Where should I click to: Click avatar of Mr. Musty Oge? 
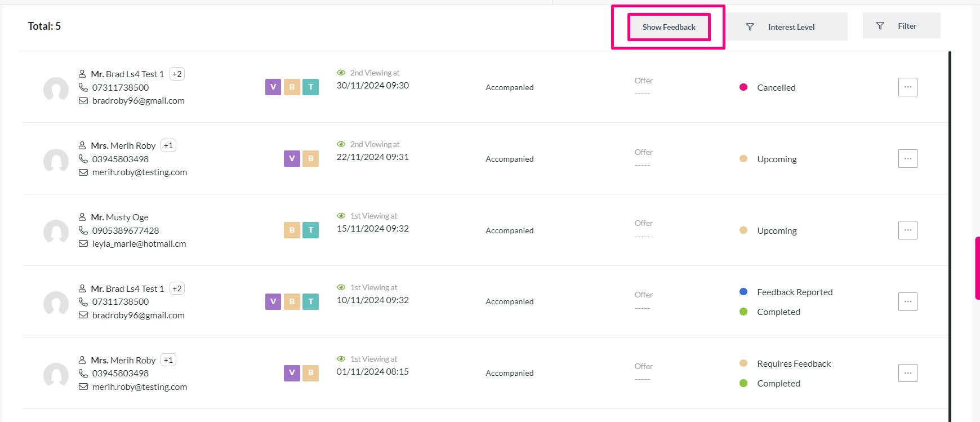tap(56, 232)
